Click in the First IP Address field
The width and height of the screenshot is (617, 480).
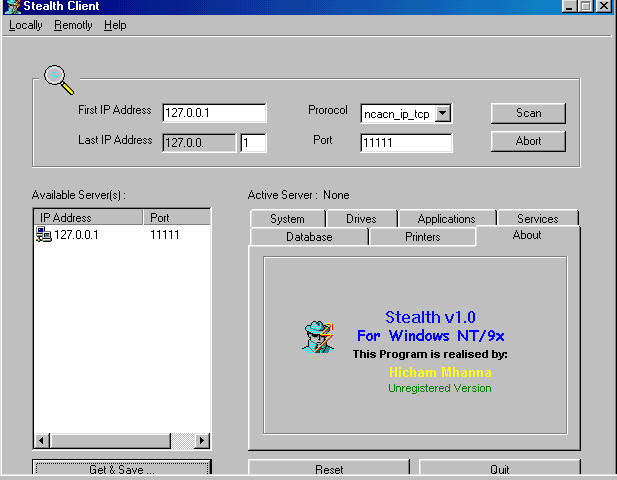pos(214,113)
